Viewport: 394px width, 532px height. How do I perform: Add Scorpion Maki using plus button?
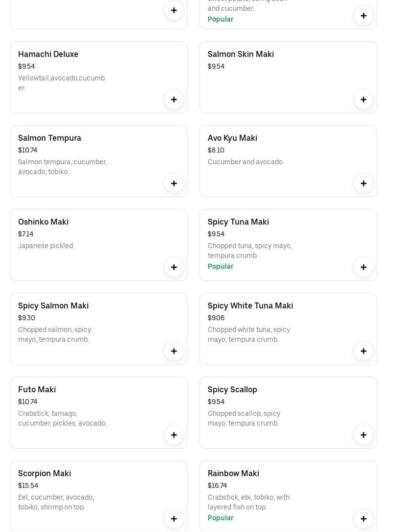pyautogui.click(x=174, y=519)
